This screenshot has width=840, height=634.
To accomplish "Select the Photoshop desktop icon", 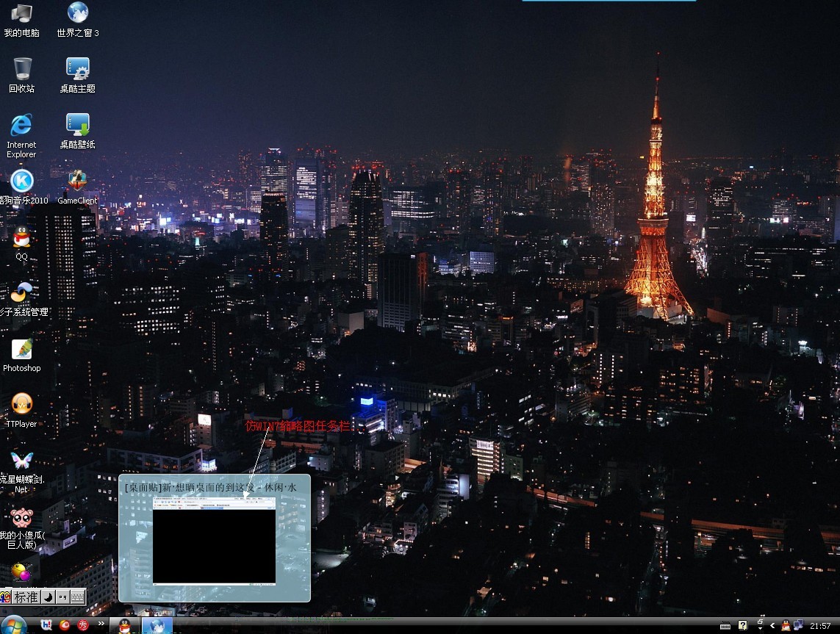I will pyautogui.click(x=21, y=355).
